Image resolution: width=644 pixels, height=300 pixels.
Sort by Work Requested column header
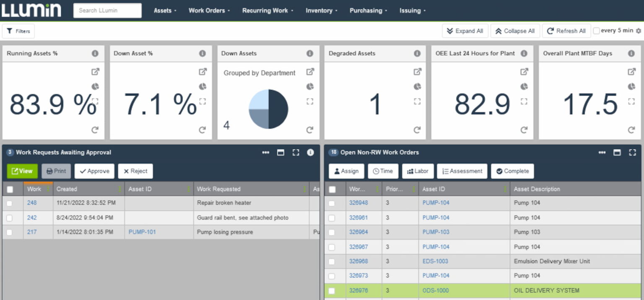(218, 189)
